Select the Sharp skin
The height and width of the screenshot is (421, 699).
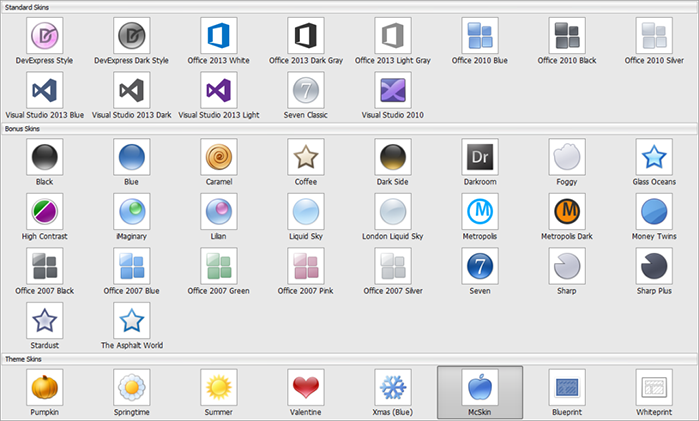[x=567, y=266]
